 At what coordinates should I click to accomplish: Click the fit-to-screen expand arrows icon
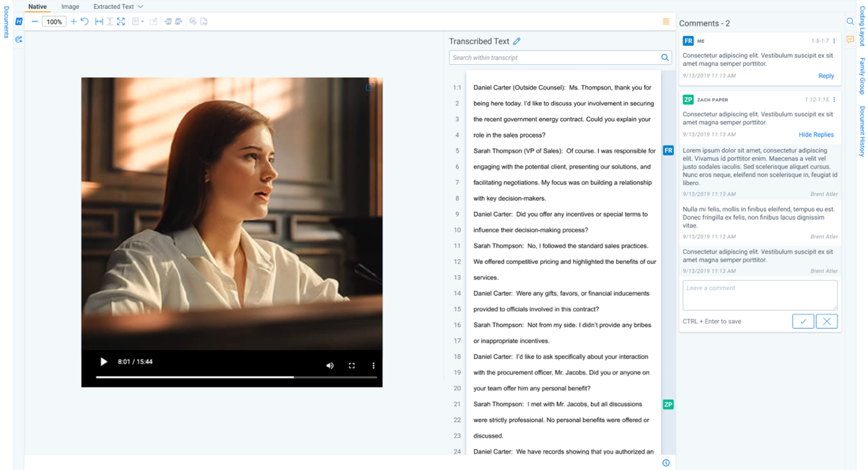click(x=121, y=22)
